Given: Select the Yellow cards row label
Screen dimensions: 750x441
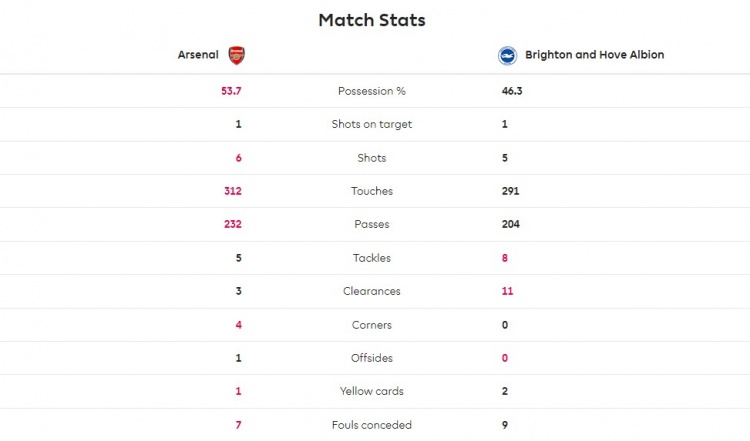Looking at the screenshot, I should tap(372, 391).
